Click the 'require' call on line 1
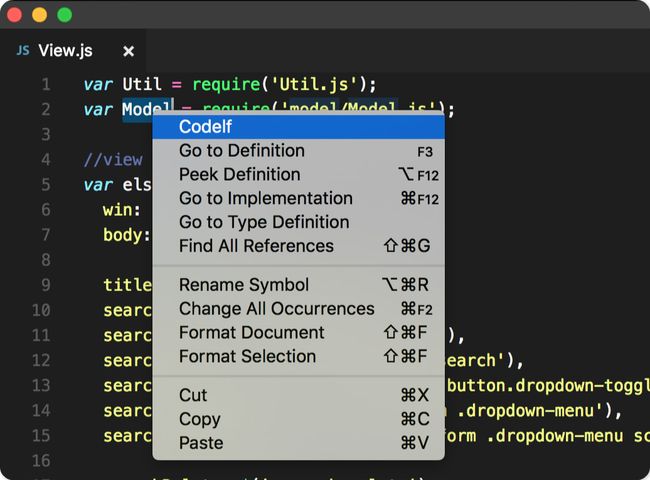The image size is (650, 480). pyautogui.click(x=226, y=85)
